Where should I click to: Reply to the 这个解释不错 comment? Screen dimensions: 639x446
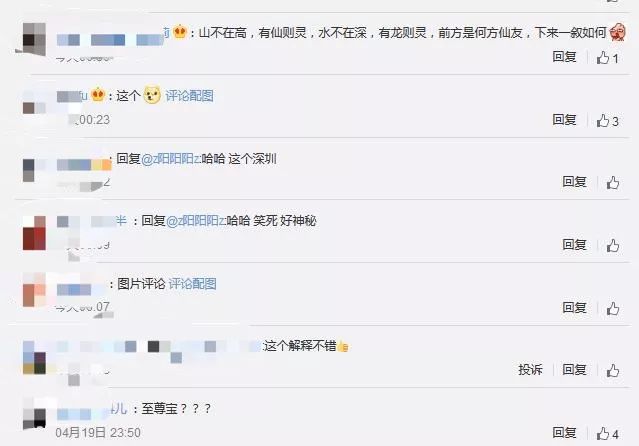click(x=574, y=370)
